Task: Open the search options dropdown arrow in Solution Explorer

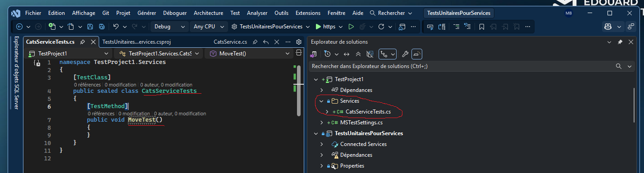Action: 630,66
